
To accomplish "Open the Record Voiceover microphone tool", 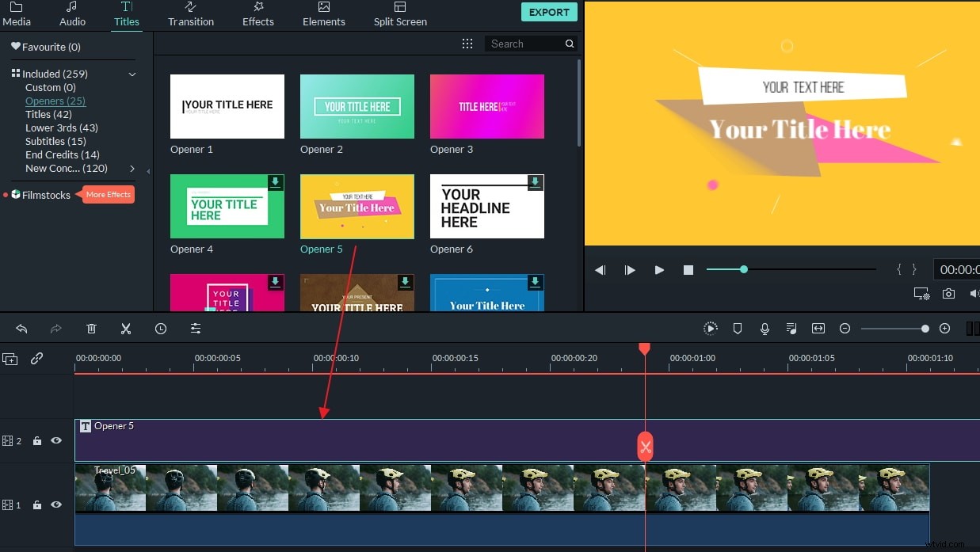I will click(765, 328).
